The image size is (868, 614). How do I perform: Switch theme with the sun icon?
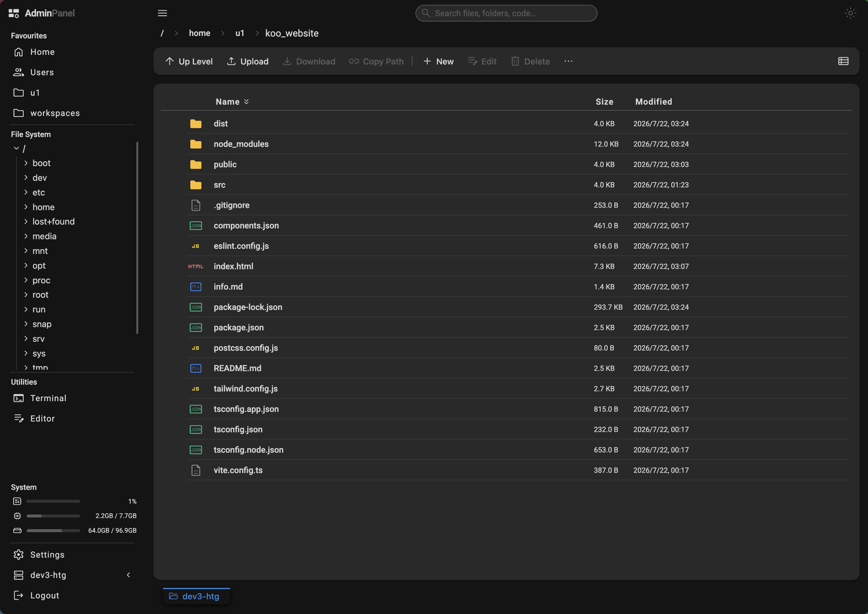[x=850, y=13]
